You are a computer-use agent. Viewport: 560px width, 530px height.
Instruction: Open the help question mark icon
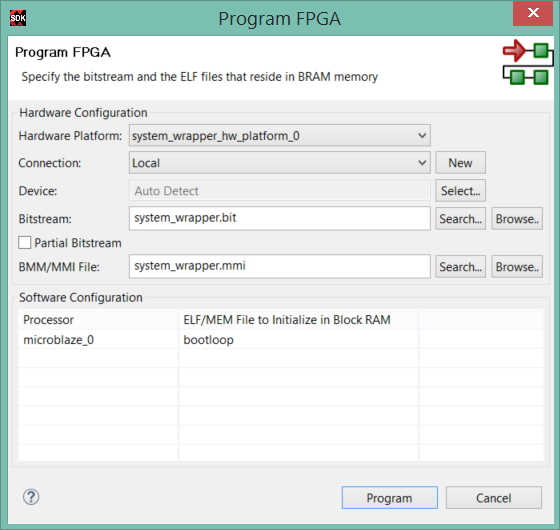31,497
